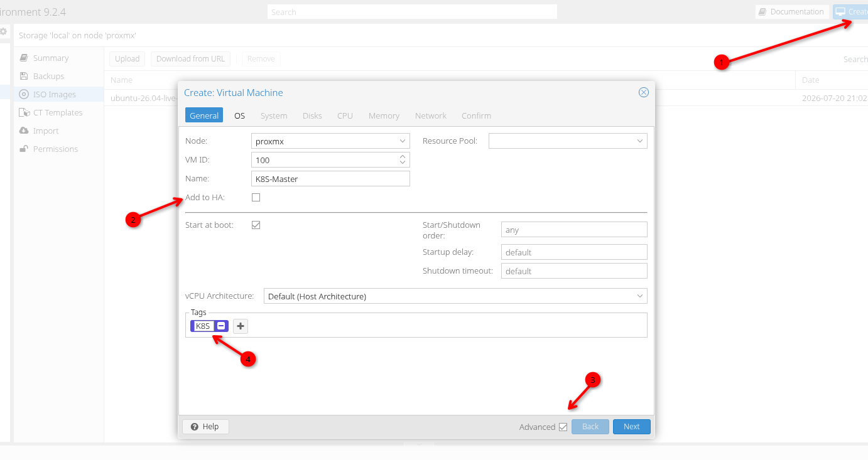
Task: Switch to the General tab
Action: coord(204,115)
